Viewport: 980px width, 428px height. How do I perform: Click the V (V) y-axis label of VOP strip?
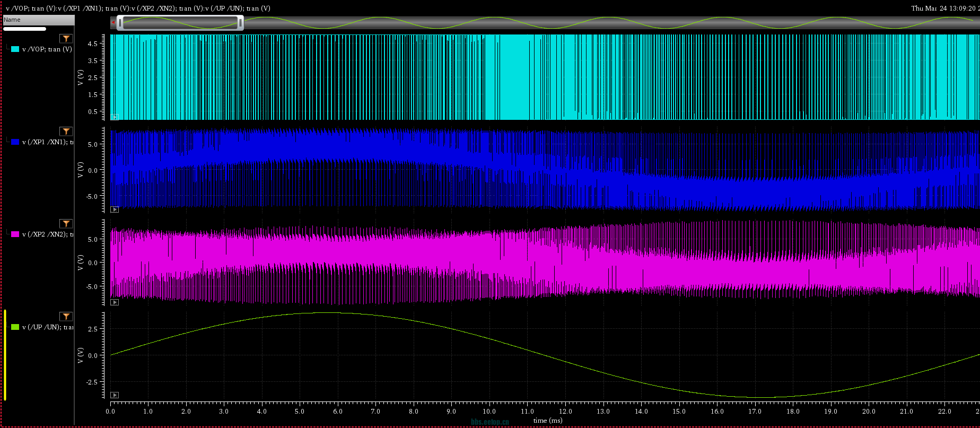81,77
